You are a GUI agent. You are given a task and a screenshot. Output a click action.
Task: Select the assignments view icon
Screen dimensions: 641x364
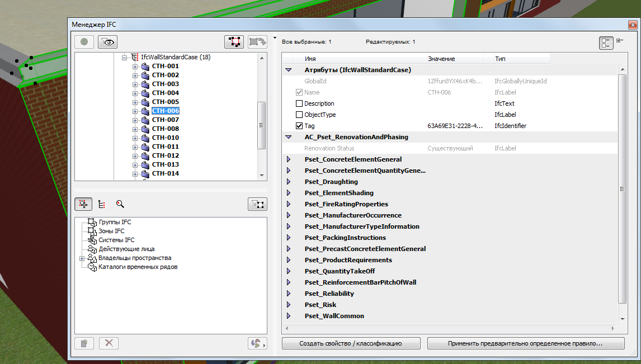click(x=83, y=204)
